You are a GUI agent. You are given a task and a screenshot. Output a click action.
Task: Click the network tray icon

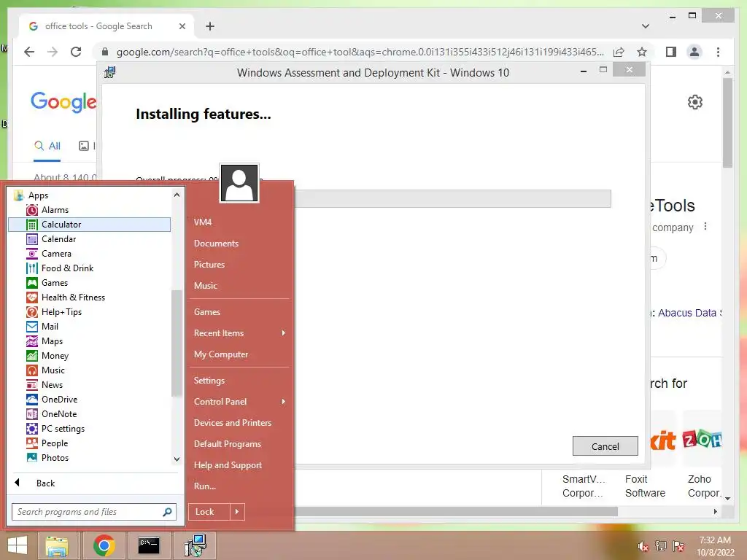661,546
